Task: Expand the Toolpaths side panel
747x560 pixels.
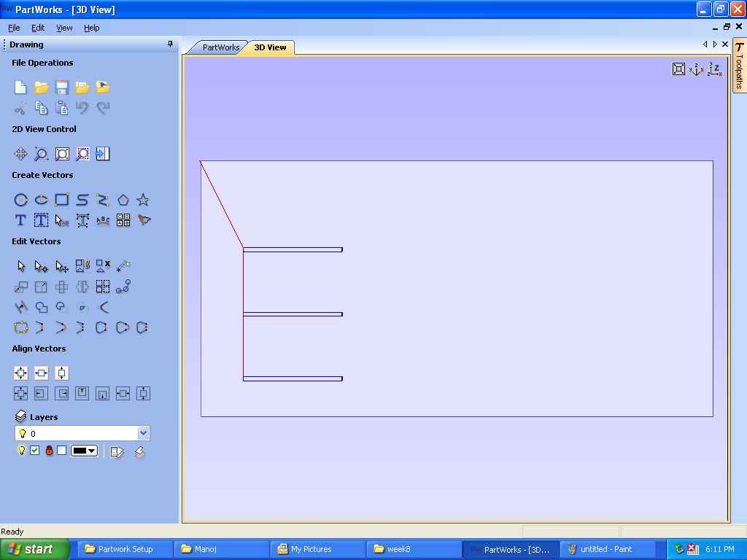Action: 740,66
